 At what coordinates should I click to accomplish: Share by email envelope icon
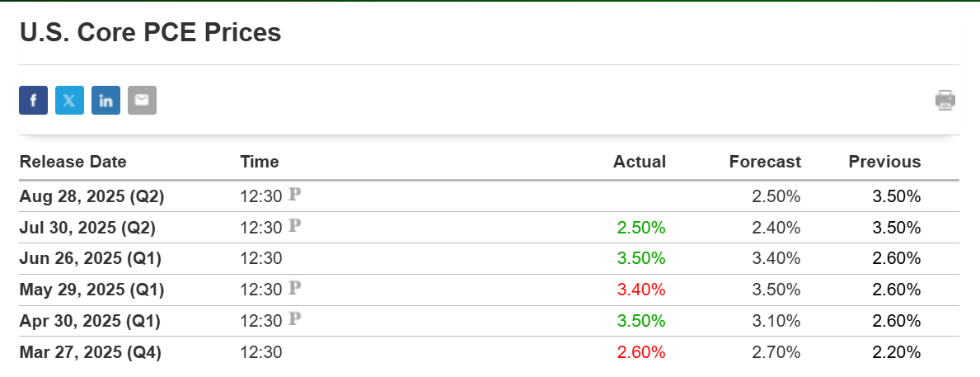click(x=142, y=100)
